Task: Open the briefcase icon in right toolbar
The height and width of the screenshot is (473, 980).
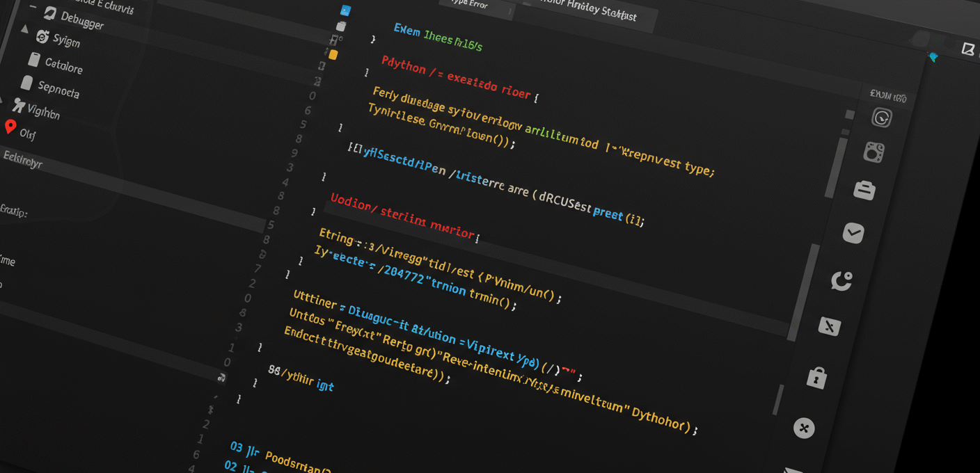Action: coord(864,190)
